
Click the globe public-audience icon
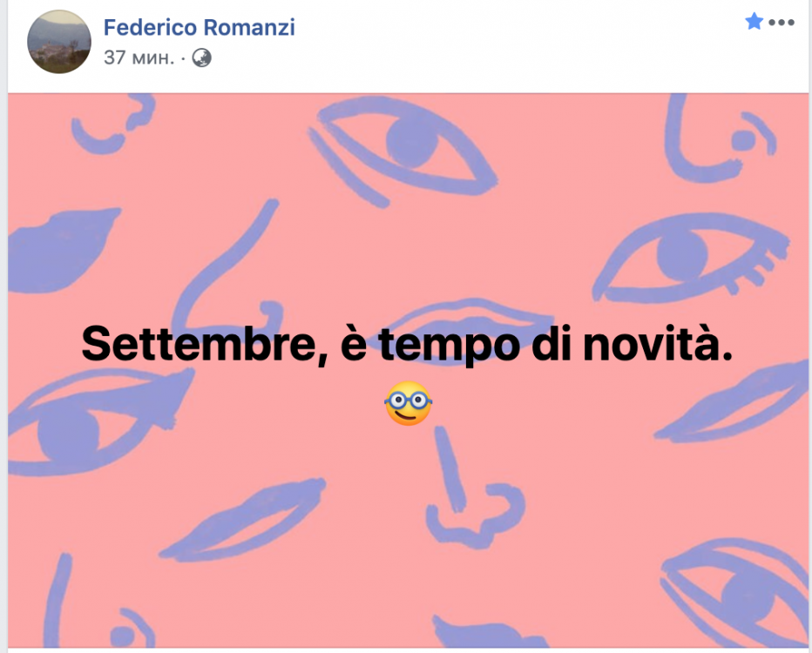[x=201, y=58]
